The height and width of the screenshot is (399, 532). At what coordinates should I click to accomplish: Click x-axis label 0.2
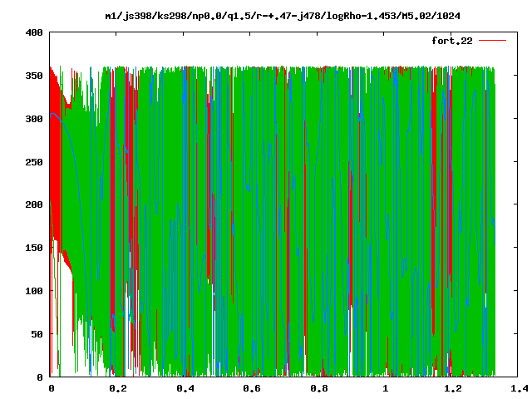pyautogui.click(x=118, y=388)
